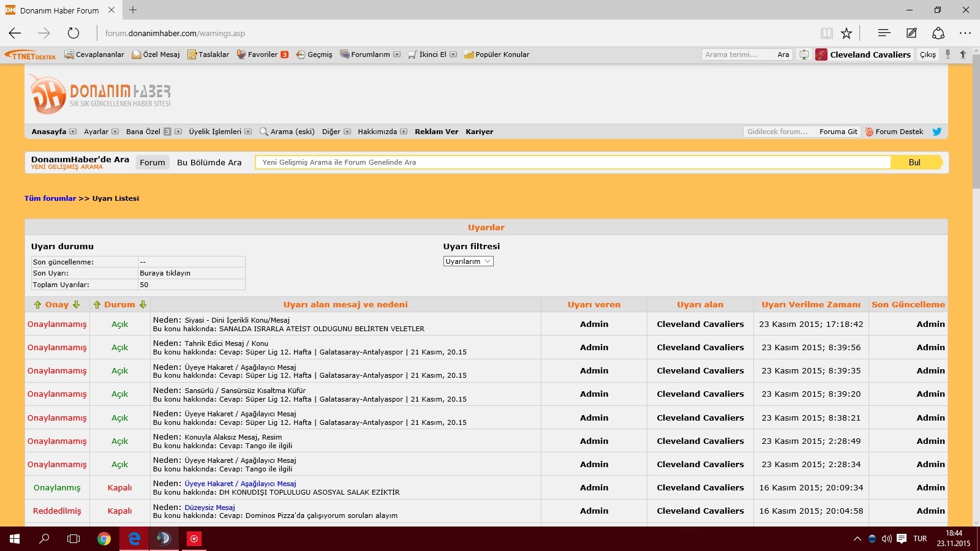
Task: Click the Cleveland Cavaliers avatar image
Action: point(821,54)
